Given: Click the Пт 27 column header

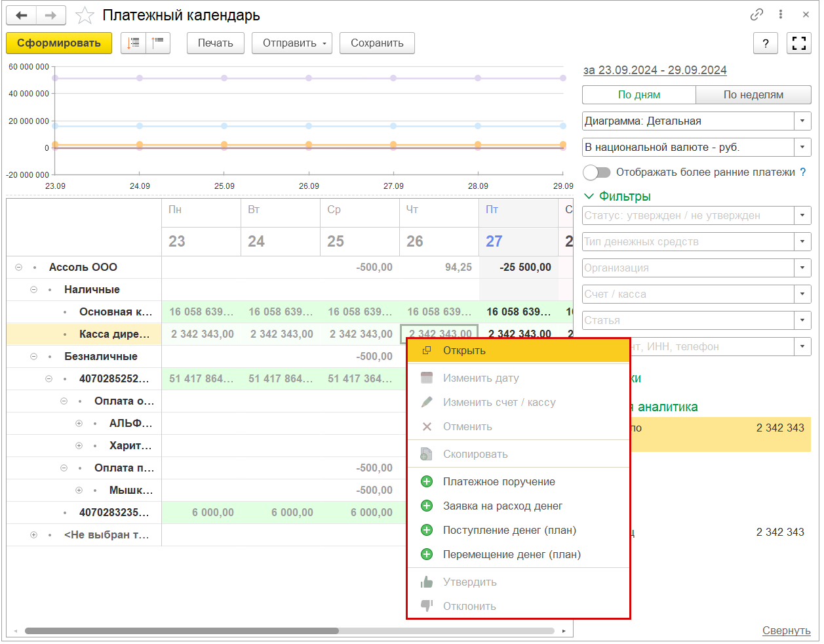Looking at the screenshot, I should [x=518, y=227].
